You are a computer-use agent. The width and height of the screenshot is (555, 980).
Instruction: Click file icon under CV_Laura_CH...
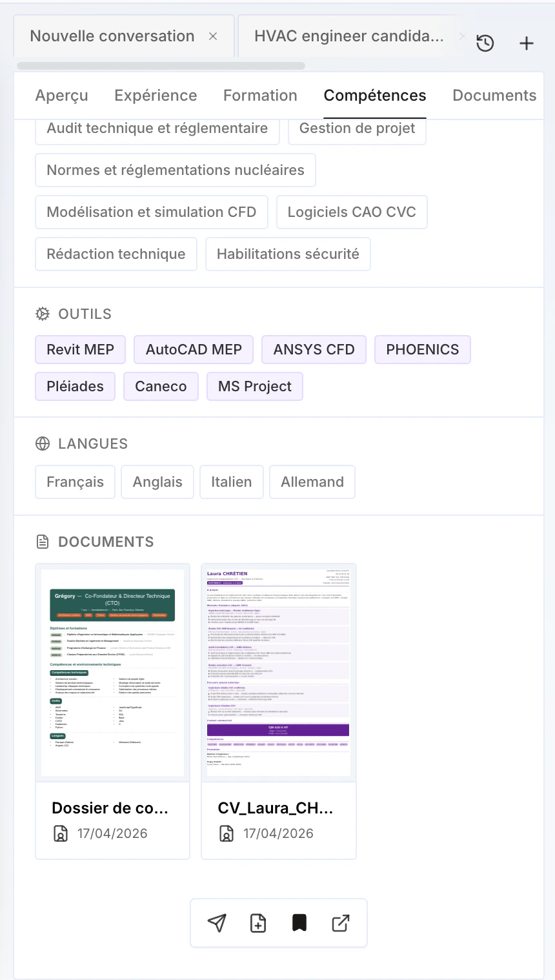pyautogui.click(x=227, y=833)
